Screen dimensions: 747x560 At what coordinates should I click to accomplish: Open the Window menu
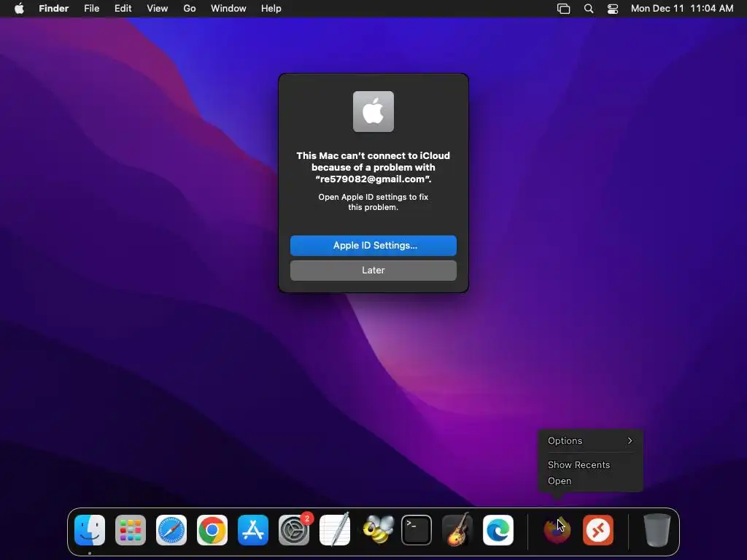(x=228, y=9)
